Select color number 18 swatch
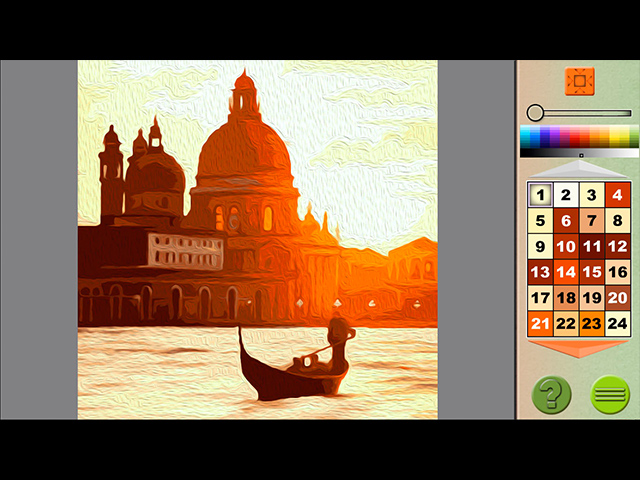 566,298
